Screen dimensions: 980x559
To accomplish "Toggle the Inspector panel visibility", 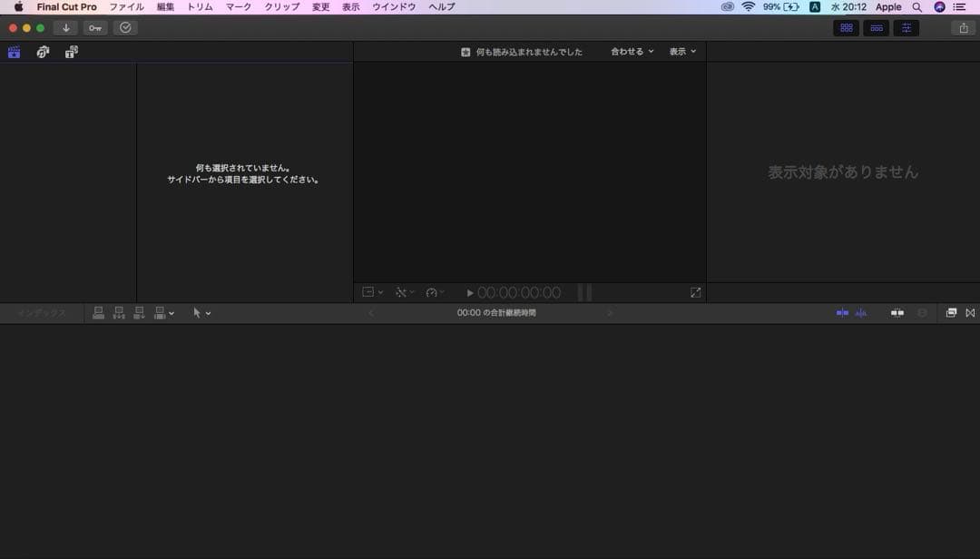I will (906, 28).
